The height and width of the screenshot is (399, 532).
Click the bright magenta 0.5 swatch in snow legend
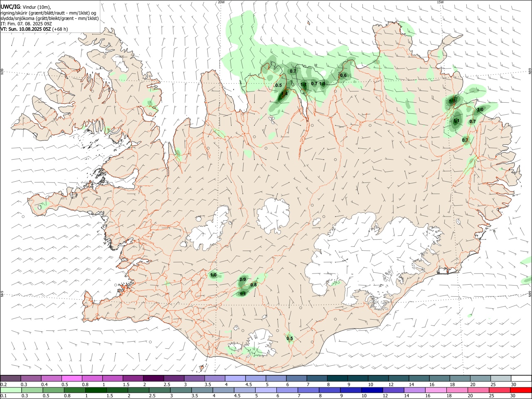pos(71,378)
